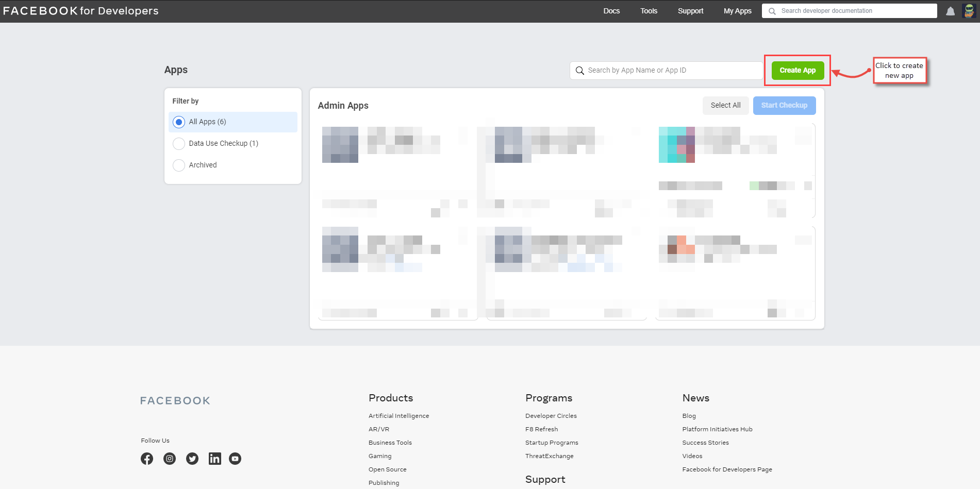Click the footer FACEBOOK wordmark

tap(175, 401)
